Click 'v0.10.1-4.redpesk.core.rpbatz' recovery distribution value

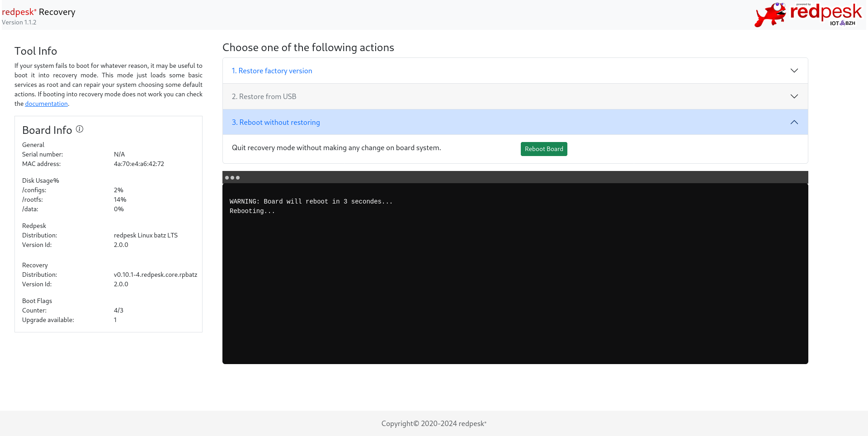coord(156,275)
